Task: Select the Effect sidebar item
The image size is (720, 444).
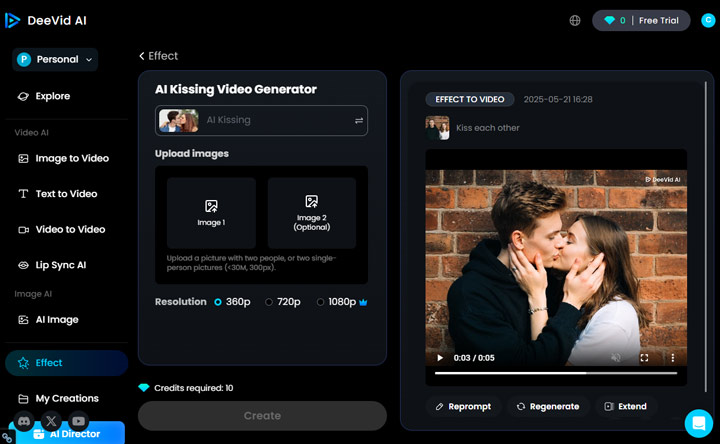Action: point(67,363)
